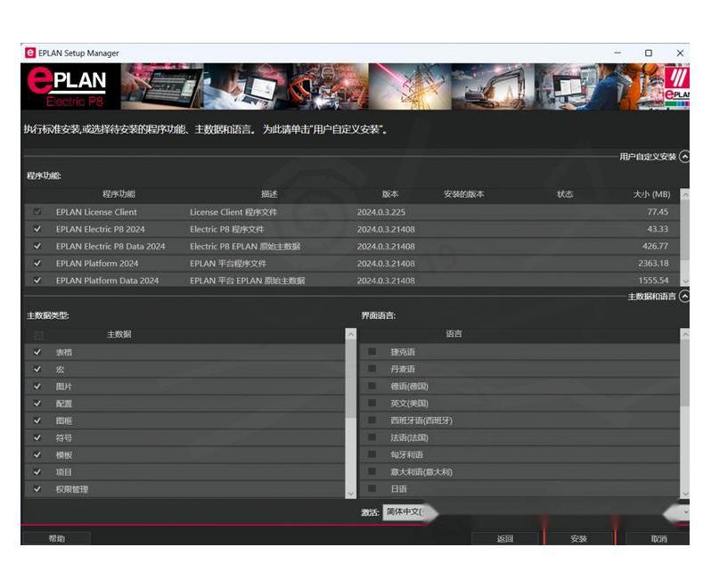Open the 激活 language dropdown

(x=683, y=512)
